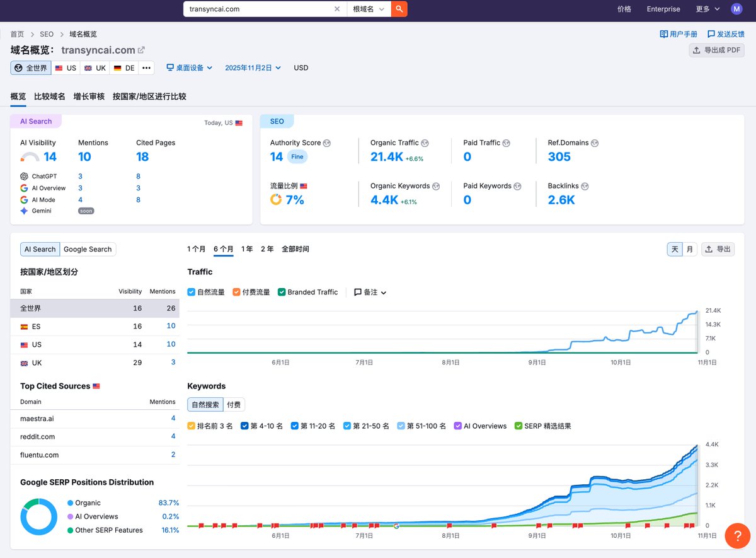The image size is (756, 558).
Task: Open the 根域名 scope dropdown
Action: pos(369,9)
